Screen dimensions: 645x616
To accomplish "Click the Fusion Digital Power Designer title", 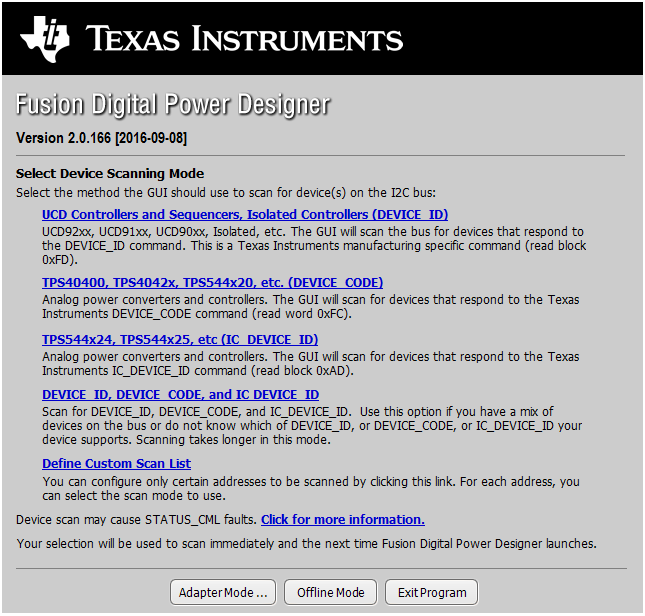I will pos(173,105).
